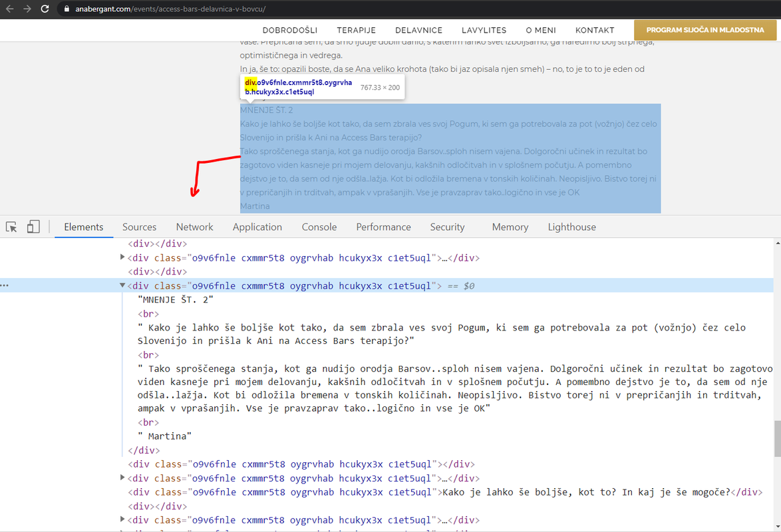Activate the inspect element picker tool

pyautogui.click(x=11, y=227)
